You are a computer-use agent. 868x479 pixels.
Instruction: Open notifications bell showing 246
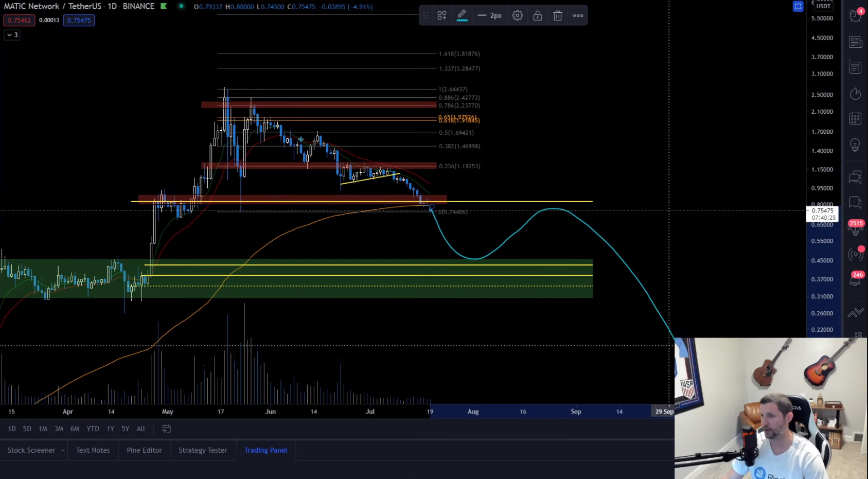coord(855,280)
